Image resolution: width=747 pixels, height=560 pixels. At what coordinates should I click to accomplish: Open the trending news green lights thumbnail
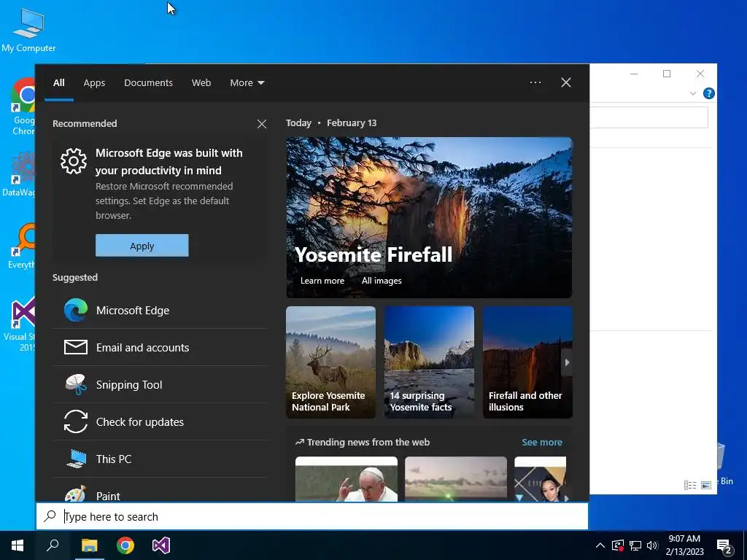click(x=456, y=479)
